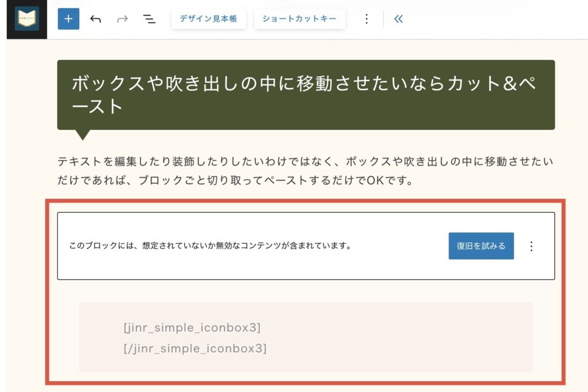Open the top toolbar options menu
Image resolution: width=588 pixels, height=392 pixels.
(366, 19)
